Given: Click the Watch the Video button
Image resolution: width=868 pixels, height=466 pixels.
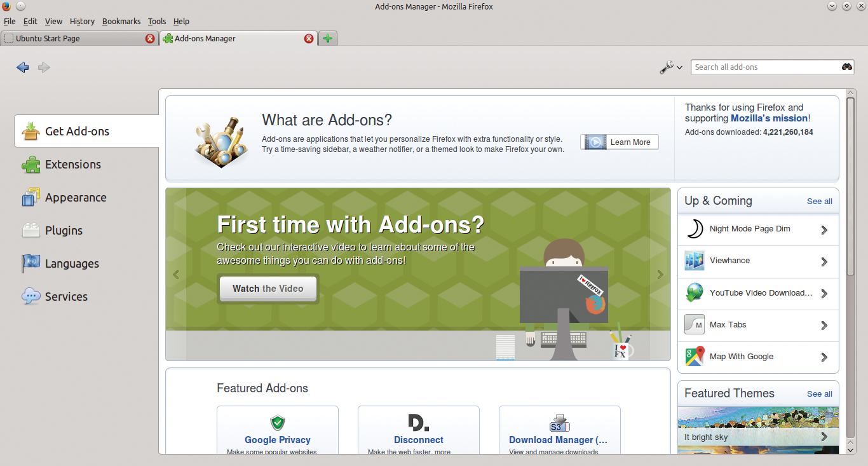Looking at the screenshot, I should 268,289.
